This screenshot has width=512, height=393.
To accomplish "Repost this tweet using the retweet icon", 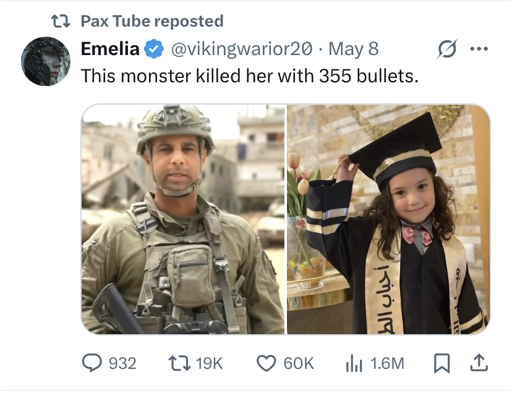I will [179, 363].
